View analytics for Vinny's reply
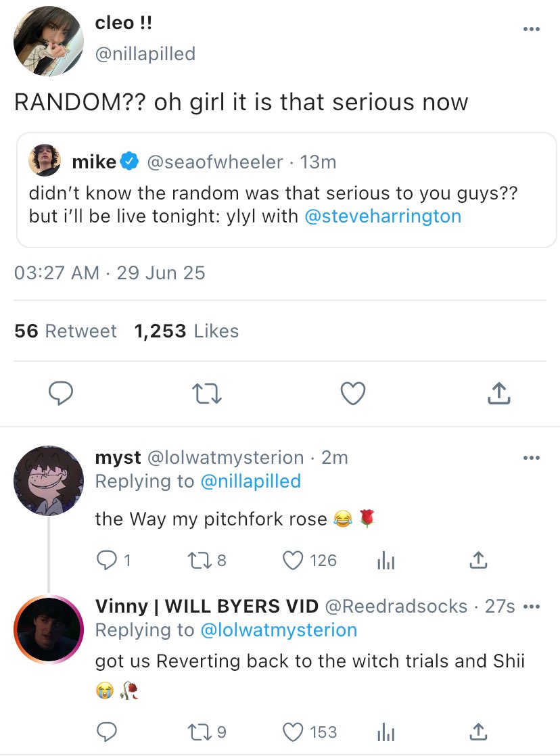Screen dimensions: 560x756 [x=384, y=731]
